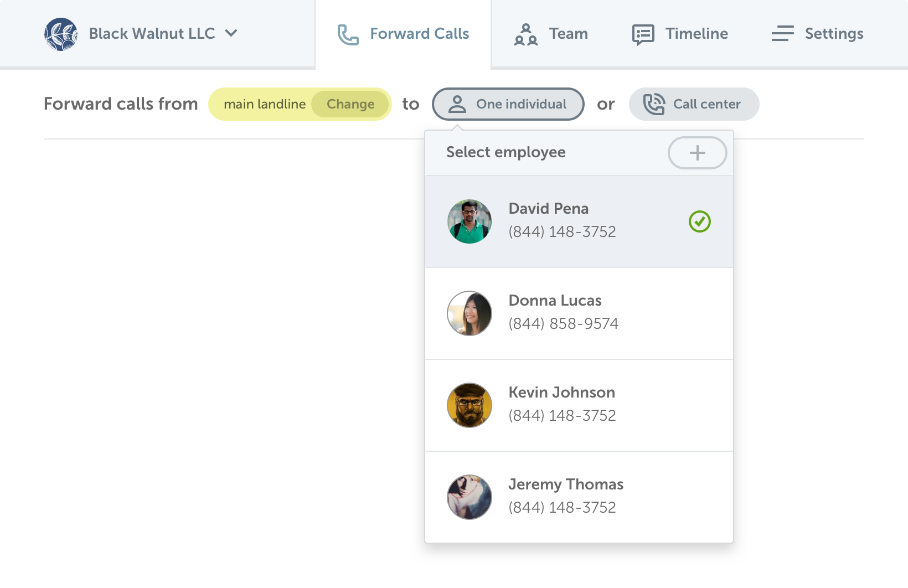The height and width of the screenshot is (588, 908).
Task: Click Jeremy Thomas avatar thumbnail
Action: pyautogui.click(x=470, y=497)
